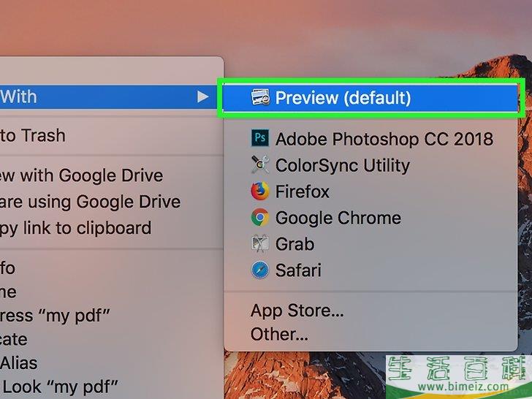Screen dimensions: 532x399
Task: Select View with Google Drive
Action: pos(112,175)
